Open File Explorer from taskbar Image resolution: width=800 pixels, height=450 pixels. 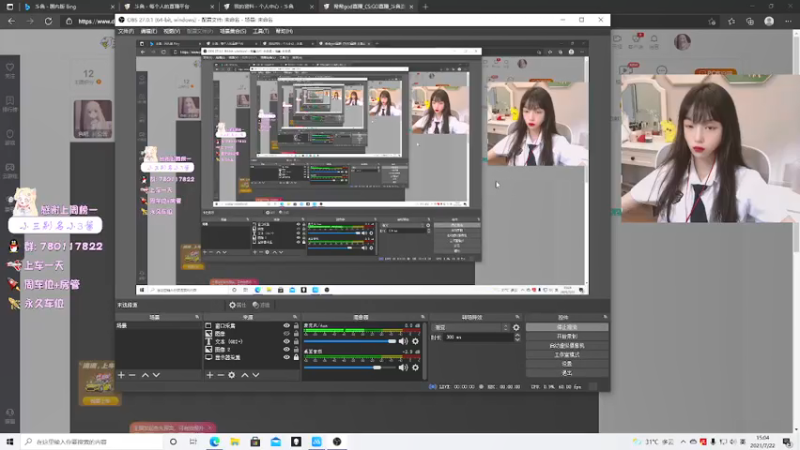coord(235,441)
